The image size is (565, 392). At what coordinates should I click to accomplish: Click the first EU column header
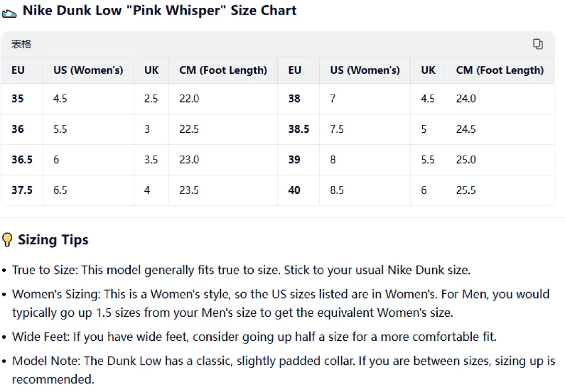coord(18,70)
